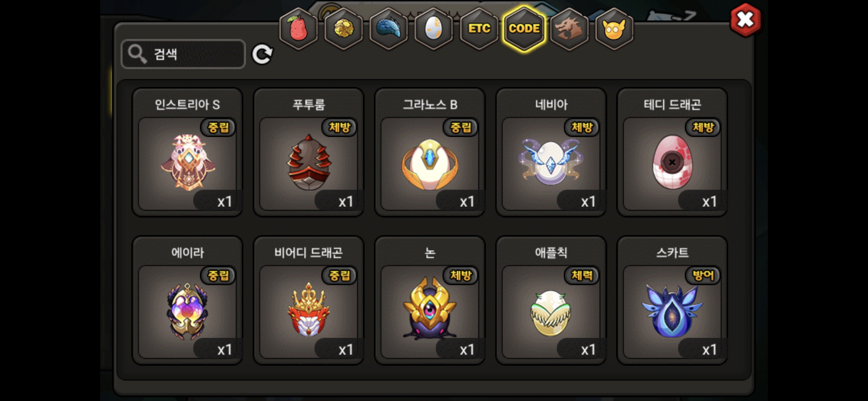Open the brown dragon head tab
Viewport: 868px width, 401px height.
(x=569, y=29)
